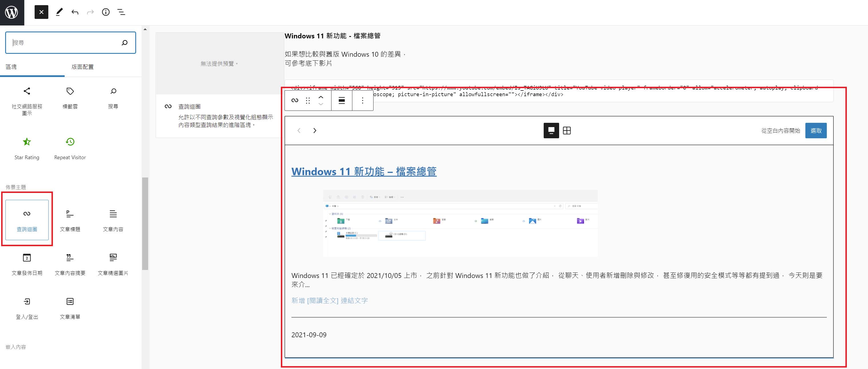Move block up with arrow
Screen dimensions: 868x369
tap(321, 97)
